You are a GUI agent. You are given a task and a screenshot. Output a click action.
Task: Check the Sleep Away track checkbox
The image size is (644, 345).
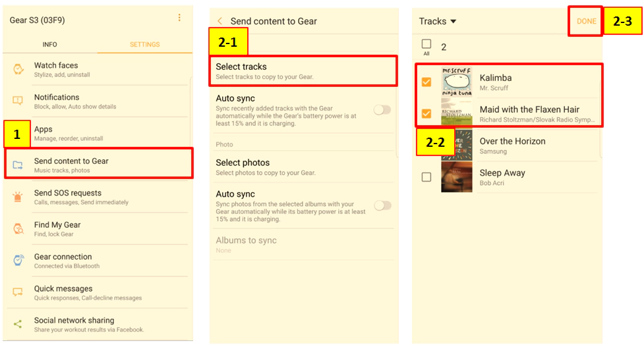426,177
